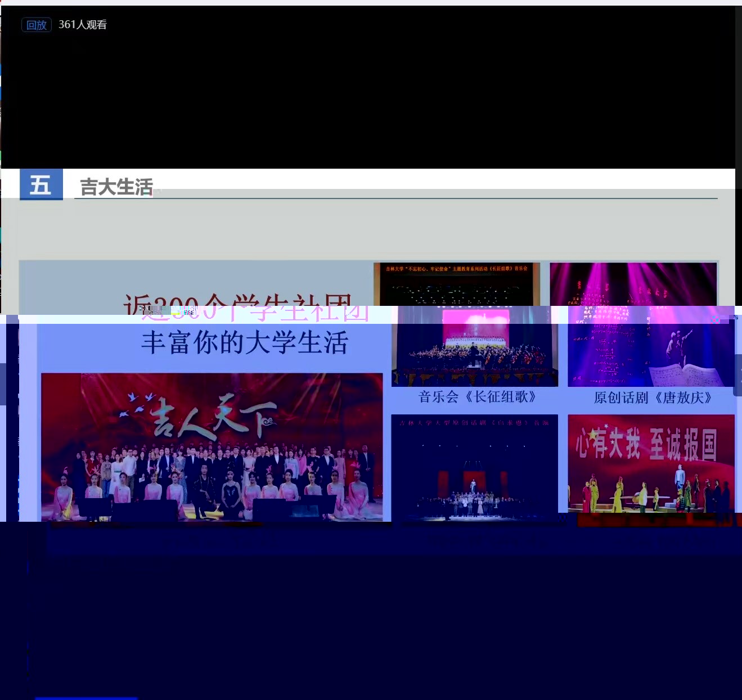Click the top 长征组歌 banner photo
The height and width of the screenshot is (700, 742).
(x=457, y=284)
